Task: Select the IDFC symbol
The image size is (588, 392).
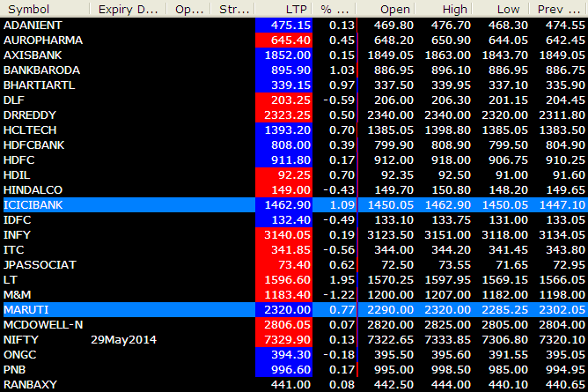Action: pyautogui.click(x=18, y=220)
